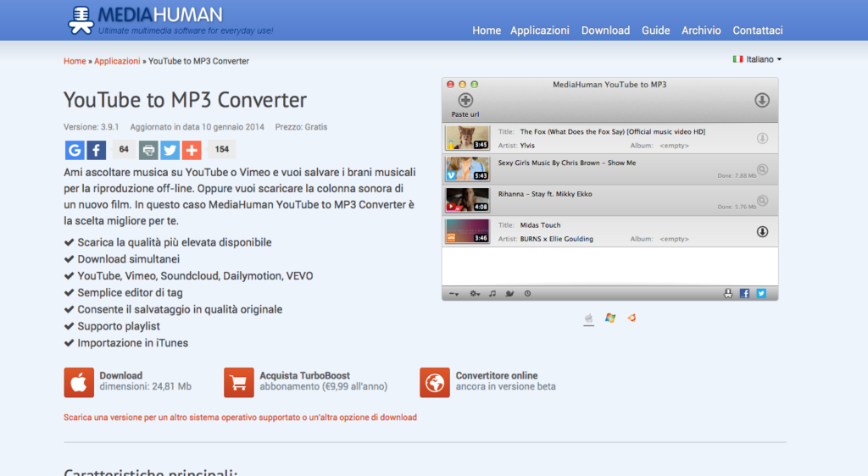
Task: Click the 64 share count badge
Action: pyautogui.click(x=124, y=149)
